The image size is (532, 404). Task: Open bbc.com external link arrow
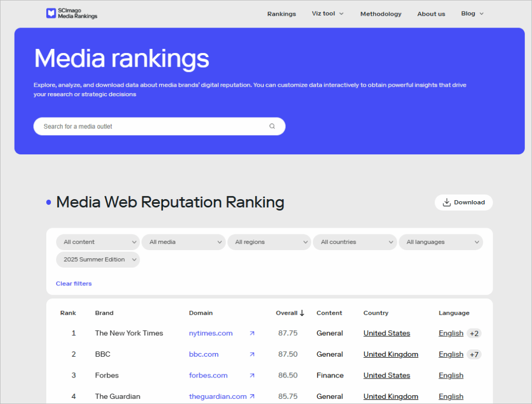coord(252,355)
